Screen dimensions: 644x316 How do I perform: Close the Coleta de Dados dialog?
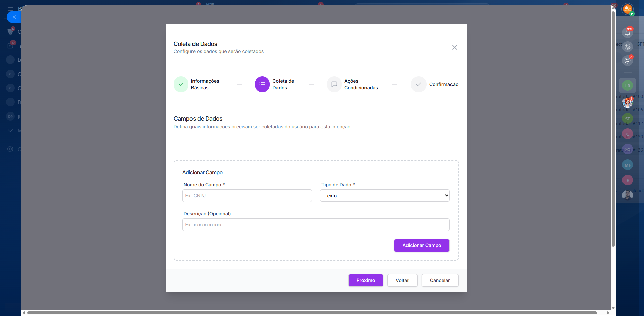tap(454, 47)
